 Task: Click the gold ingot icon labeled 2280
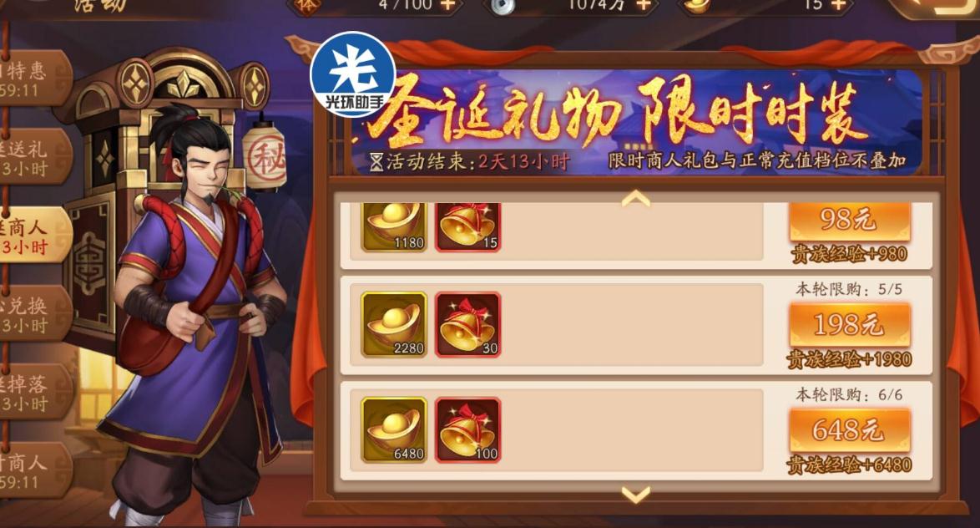394,325
